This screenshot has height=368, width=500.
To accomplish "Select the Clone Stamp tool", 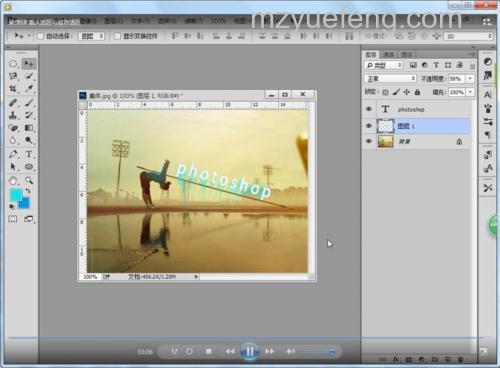I will coord(13,115).
